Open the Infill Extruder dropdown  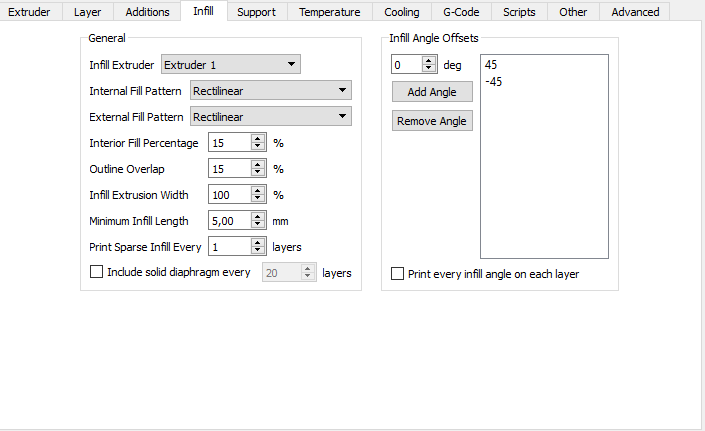230,65
